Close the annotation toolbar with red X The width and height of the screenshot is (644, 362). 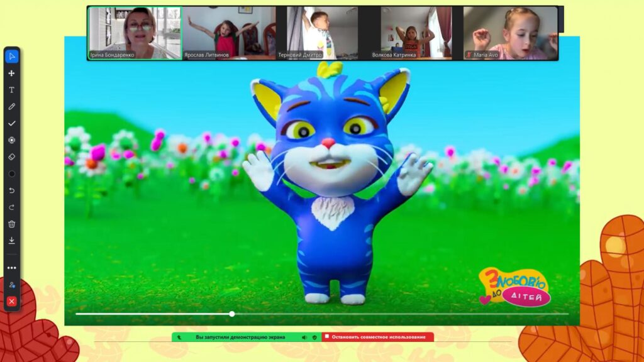[x=11, y=301]
